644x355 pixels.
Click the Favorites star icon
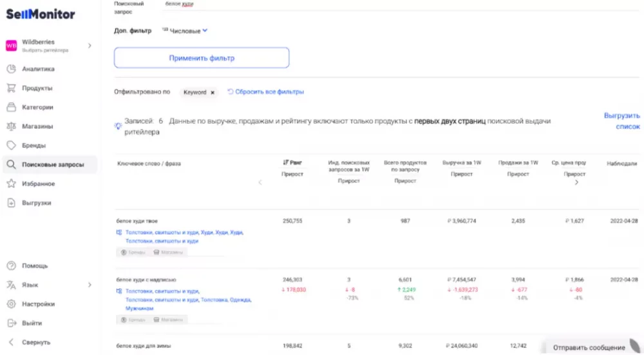coord(11,184)
